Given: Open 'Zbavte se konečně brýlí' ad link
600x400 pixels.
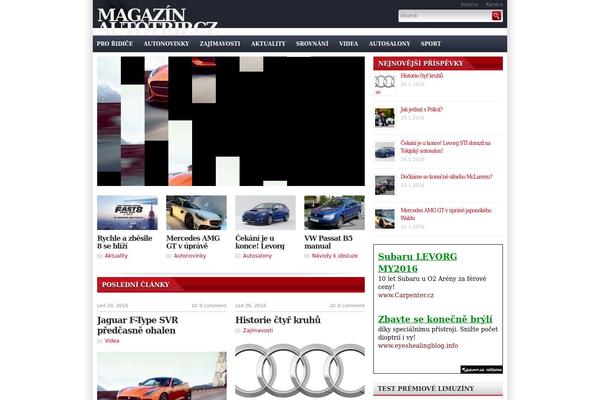Looking at the screenshot, I should [x=435, y=319].
